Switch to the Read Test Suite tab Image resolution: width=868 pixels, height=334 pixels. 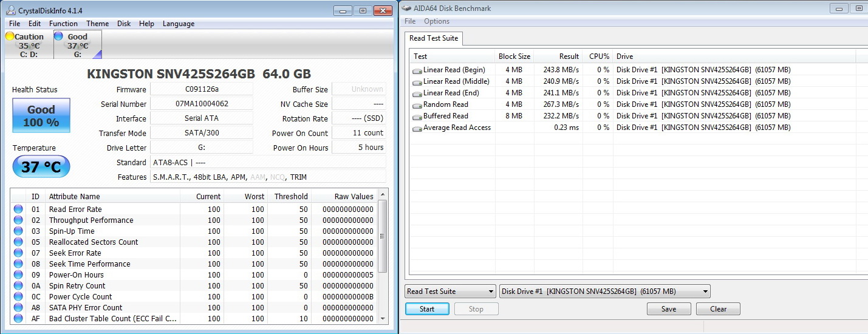(434, 38)
